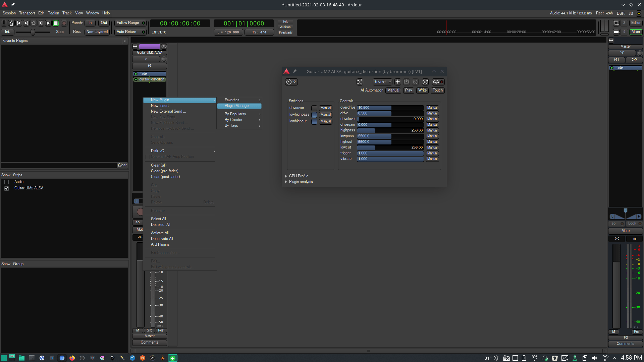
Task: Choose Plugin Manager... from submenu
Action: click(238, 106)
